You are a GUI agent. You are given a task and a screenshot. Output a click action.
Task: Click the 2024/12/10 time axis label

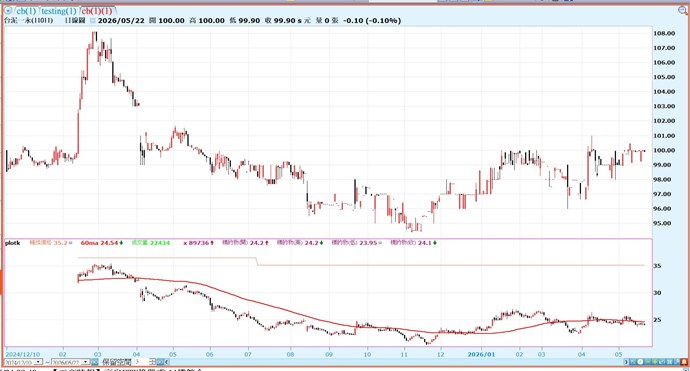click(23, 354)
